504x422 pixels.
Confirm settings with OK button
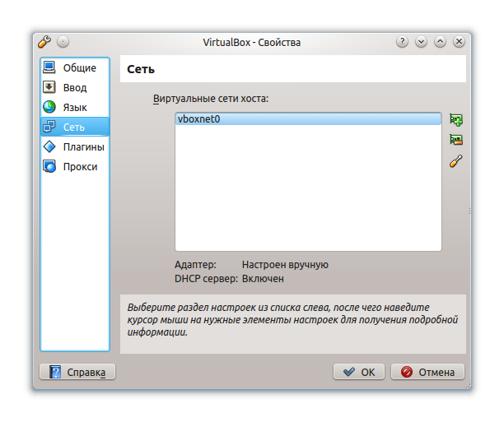[359, 372]
